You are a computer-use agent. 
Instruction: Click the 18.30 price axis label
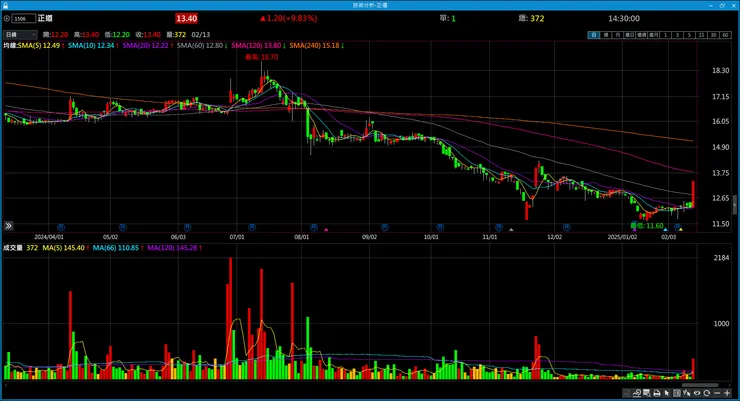721,70
